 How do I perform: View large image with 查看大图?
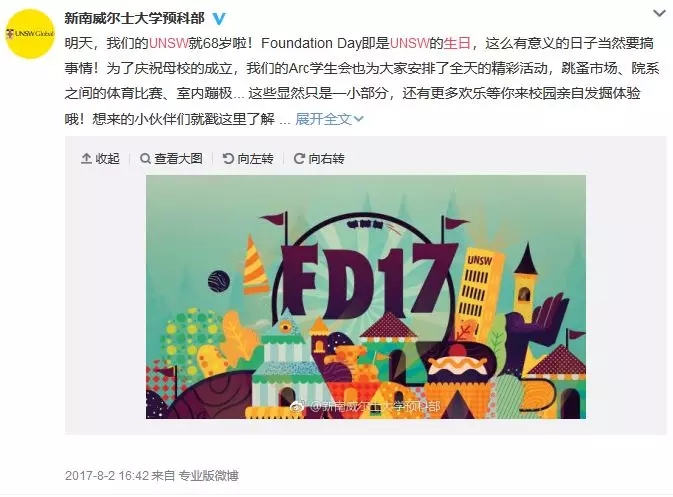(x=171, y=159)
